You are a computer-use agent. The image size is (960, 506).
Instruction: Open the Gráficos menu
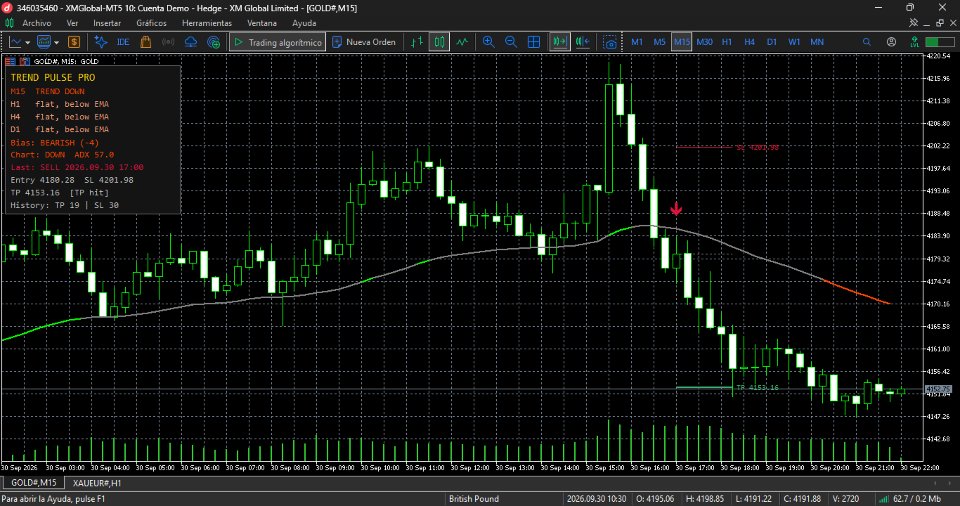point(151,23)
